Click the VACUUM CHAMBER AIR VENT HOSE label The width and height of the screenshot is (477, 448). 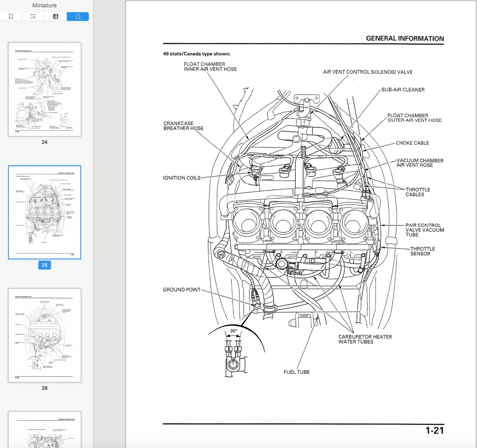420,163
